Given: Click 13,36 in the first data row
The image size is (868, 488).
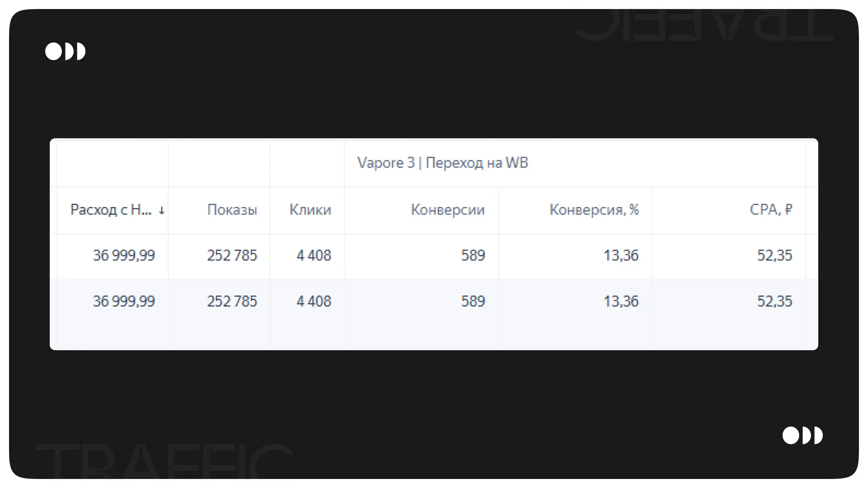Looking at the screenshot, I should 621,255.
